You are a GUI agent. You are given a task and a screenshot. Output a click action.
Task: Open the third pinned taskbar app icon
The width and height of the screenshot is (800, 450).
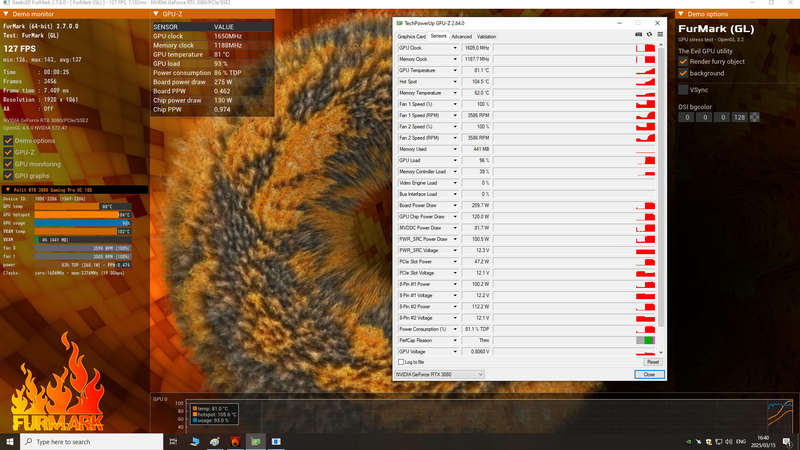coord(194,441)
